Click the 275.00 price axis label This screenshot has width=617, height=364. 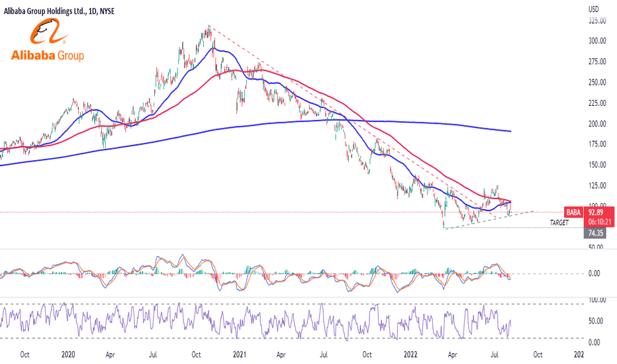coord(597,62)
